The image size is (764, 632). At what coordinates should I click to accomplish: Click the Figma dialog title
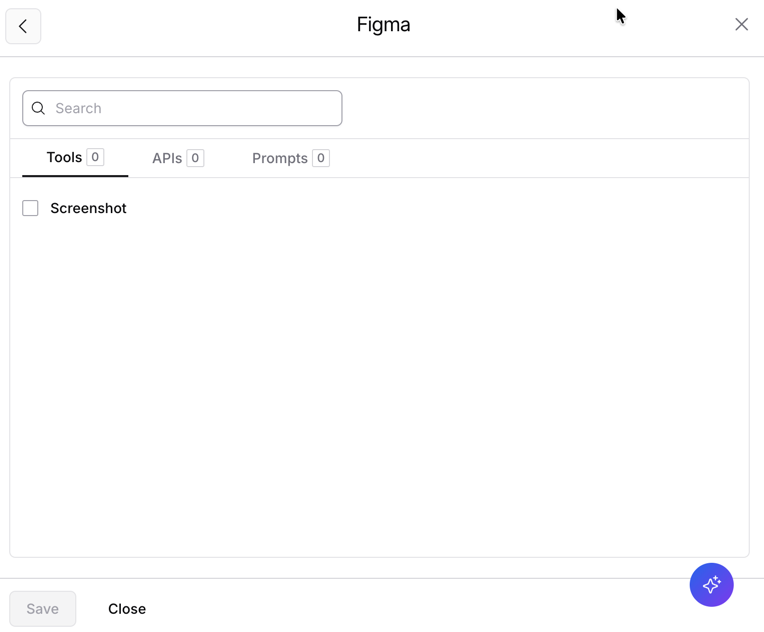383,25
